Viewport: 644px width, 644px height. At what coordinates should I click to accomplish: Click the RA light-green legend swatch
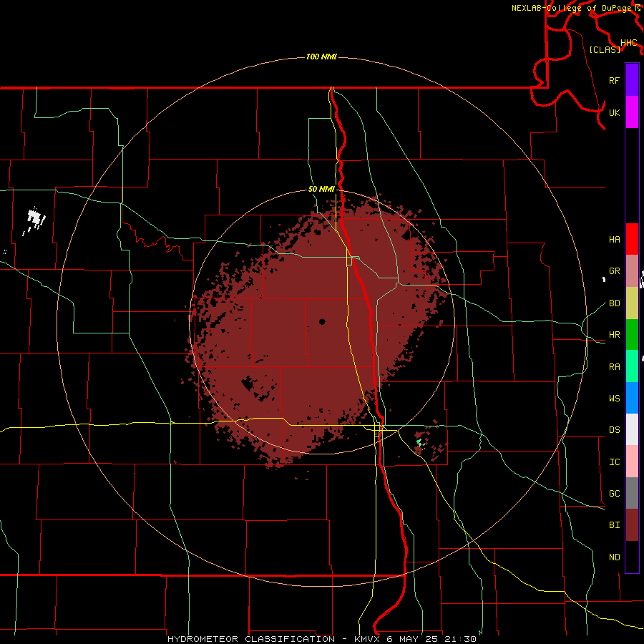(632, 366)
